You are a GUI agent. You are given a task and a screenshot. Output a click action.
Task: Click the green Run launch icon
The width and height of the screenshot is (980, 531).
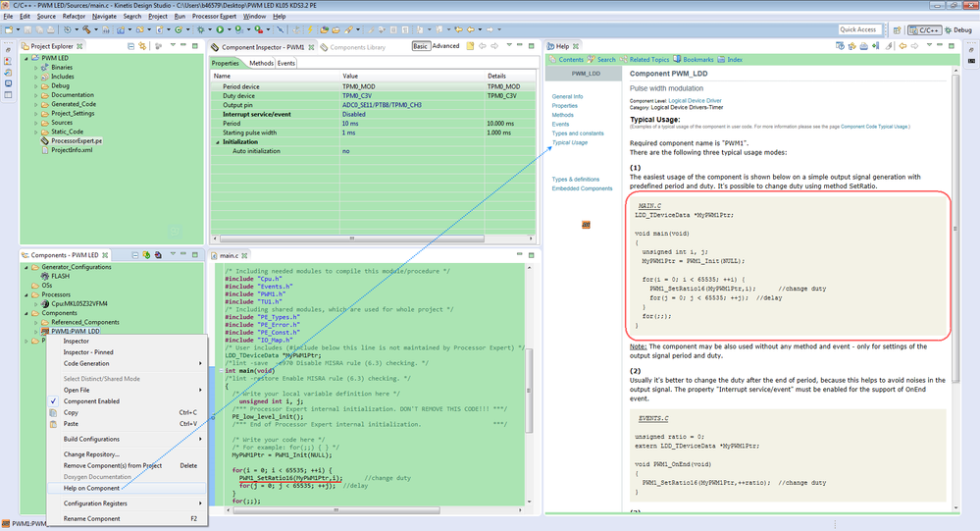click(220, 29)
